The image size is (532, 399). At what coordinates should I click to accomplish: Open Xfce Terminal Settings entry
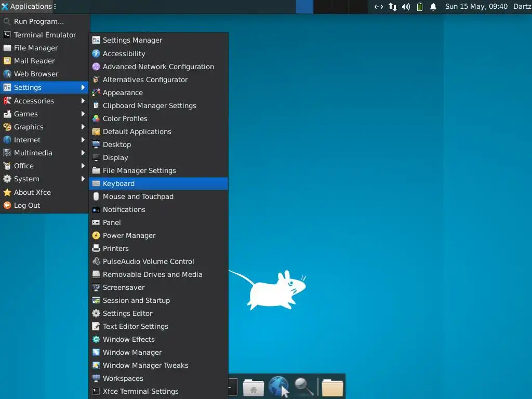point(158,391)
